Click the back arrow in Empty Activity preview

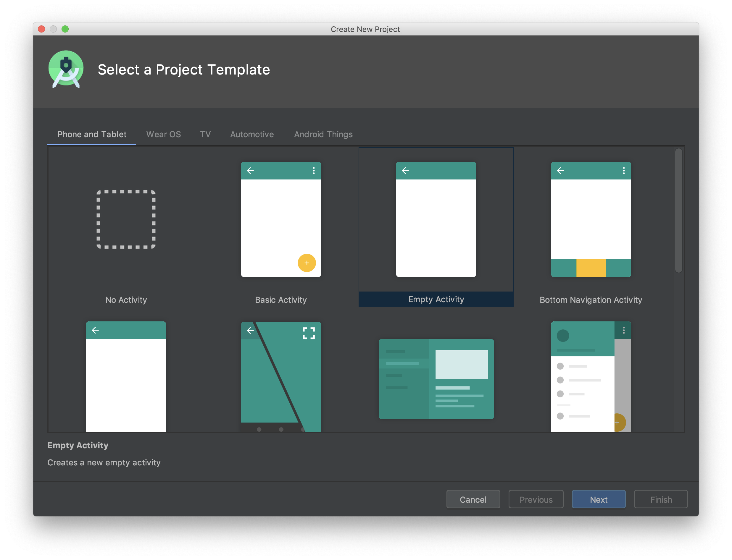click(405, 171)
